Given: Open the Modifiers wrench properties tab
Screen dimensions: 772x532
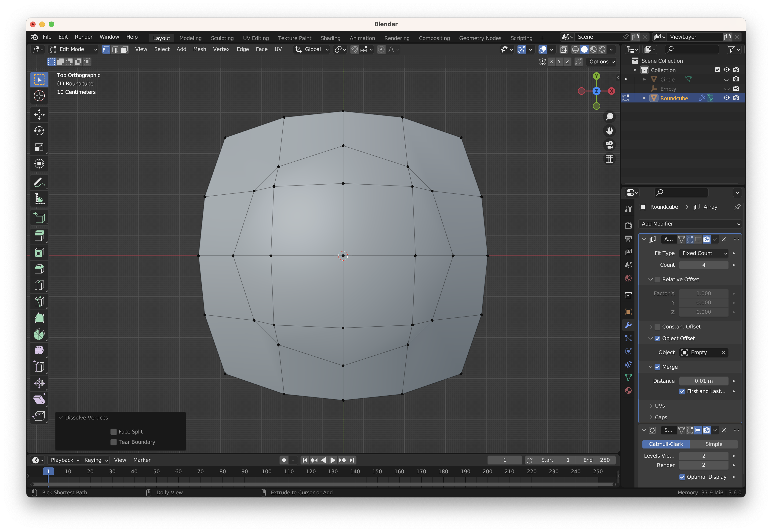Looking at the screenshot, I should 628,325.
